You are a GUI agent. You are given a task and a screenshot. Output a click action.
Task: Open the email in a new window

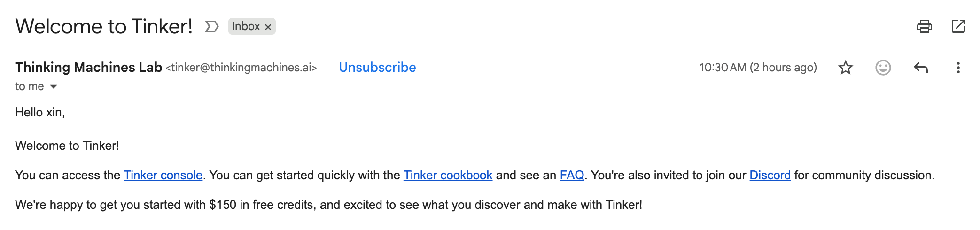[x=958, y=26]
